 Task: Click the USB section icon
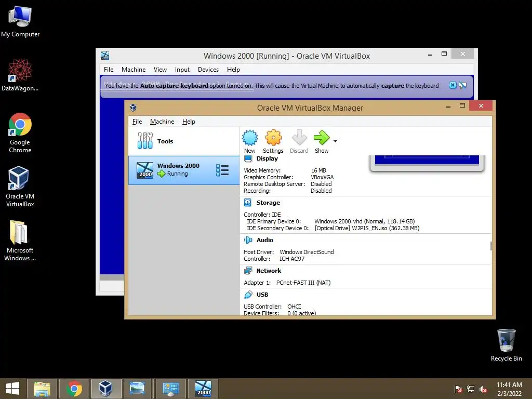click(x=248, y=295)
